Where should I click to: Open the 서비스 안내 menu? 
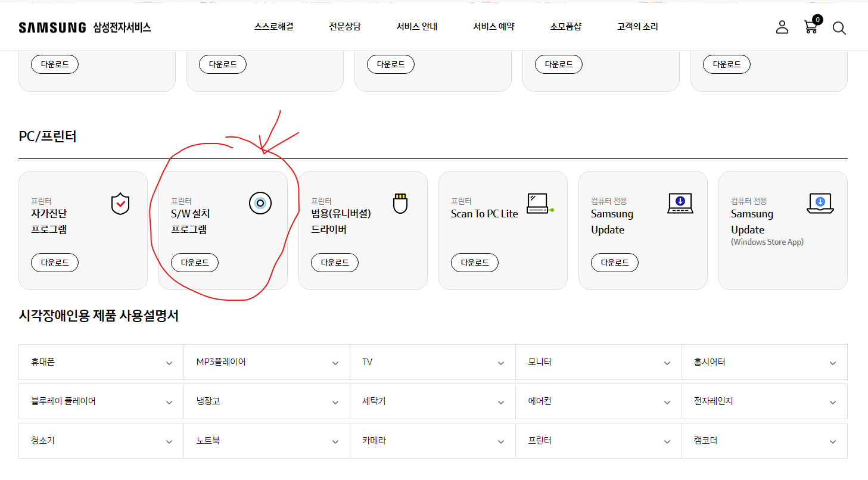(416, 27)
